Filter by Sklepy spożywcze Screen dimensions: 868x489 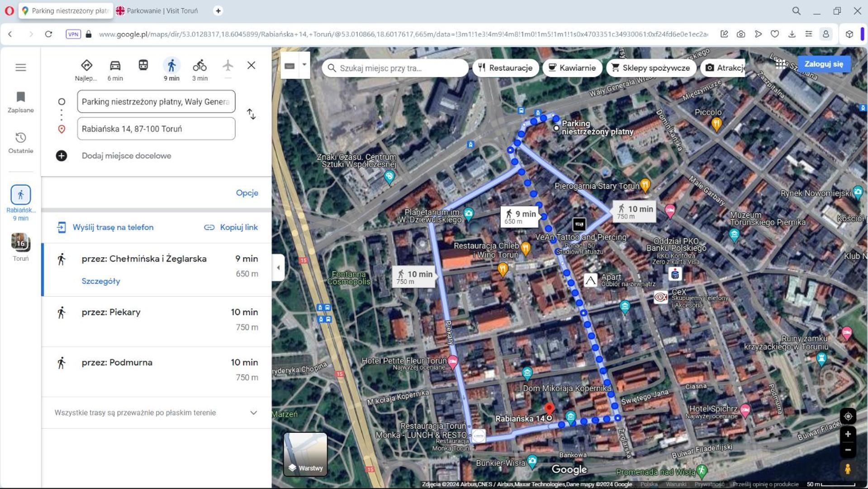point(651,68)
